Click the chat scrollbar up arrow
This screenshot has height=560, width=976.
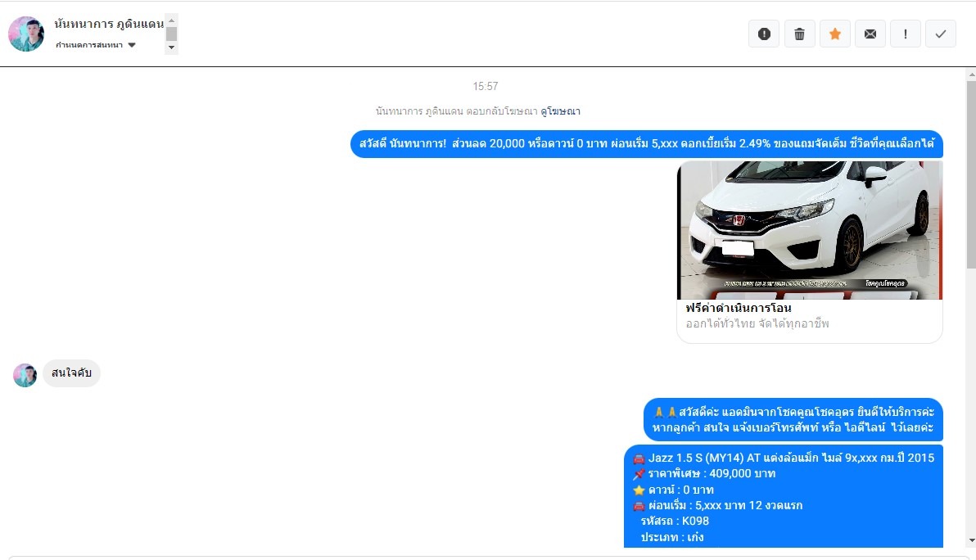tap(971, 75)
